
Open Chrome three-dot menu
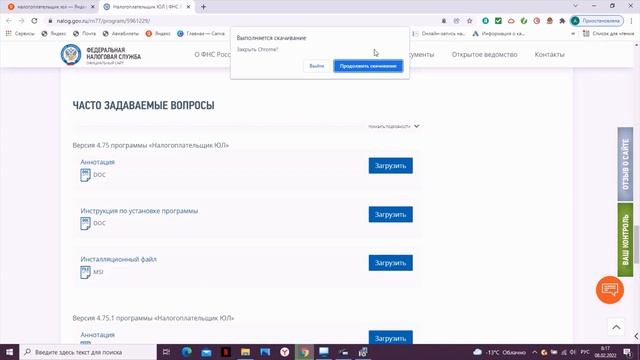pyautogui.click(x=632, y=21)
